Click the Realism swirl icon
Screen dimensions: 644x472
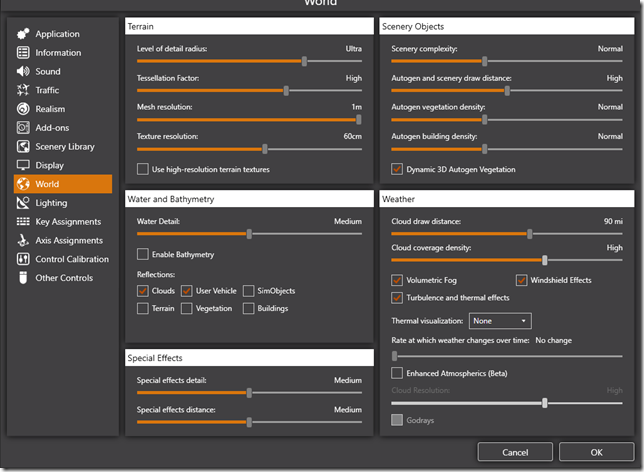pos(23,109)
